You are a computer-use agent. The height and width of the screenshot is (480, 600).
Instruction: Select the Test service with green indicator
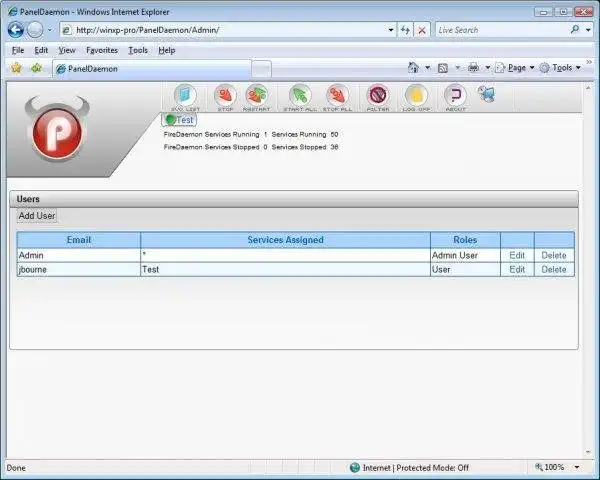pyautogui.click(x=179, y=120)
